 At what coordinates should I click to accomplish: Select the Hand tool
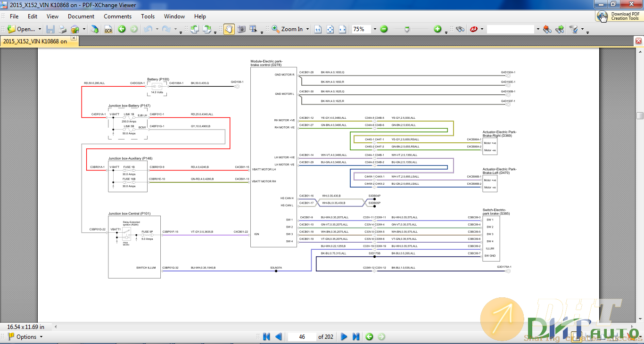pos(229,29)
